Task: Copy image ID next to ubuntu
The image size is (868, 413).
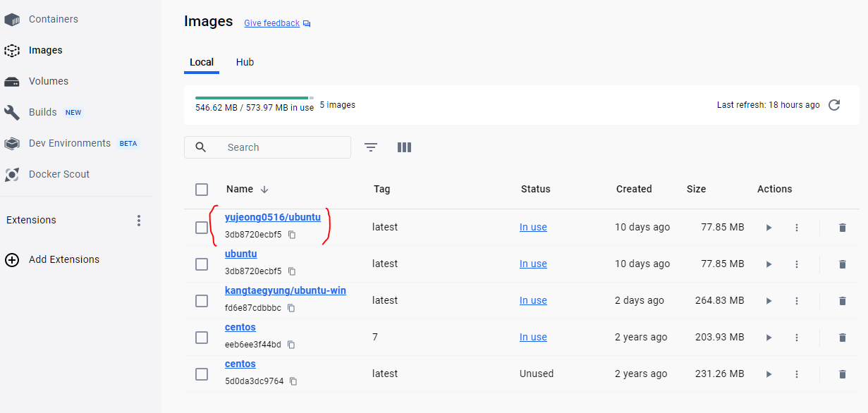Action: (292, 271)
